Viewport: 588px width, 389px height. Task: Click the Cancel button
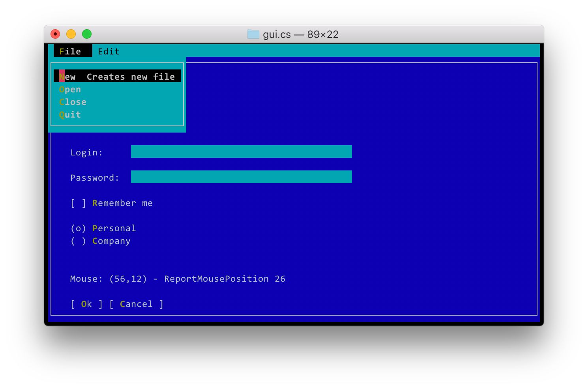136,304
